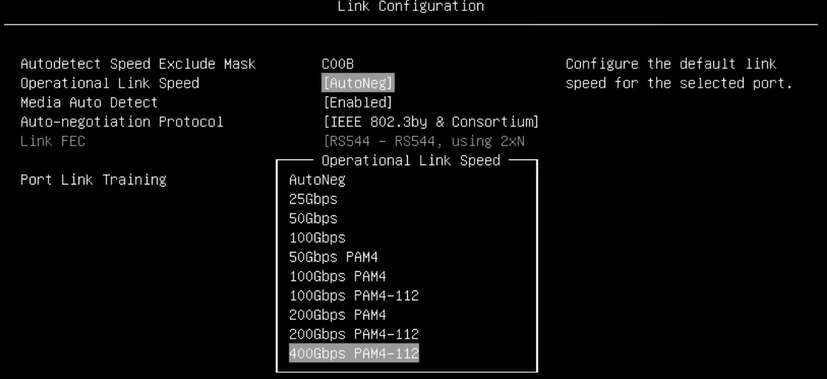Click the greyed-out Link FEC label
The image size is (827, 379).
[x=53, y=141]
